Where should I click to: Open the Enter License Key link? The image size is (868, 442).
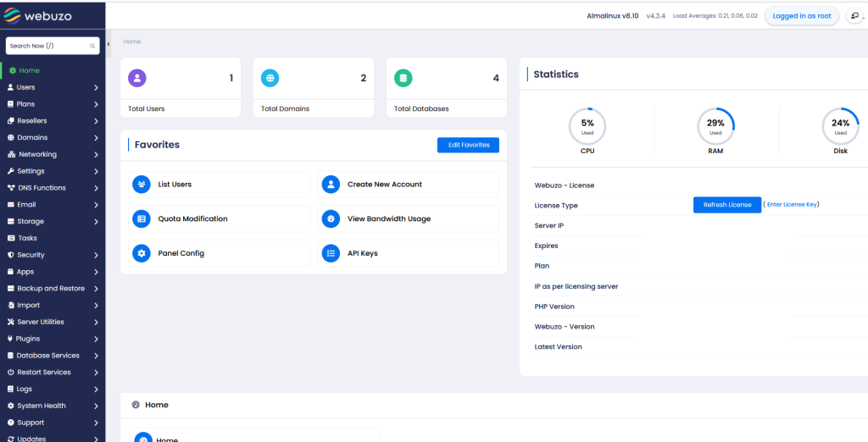792,205
